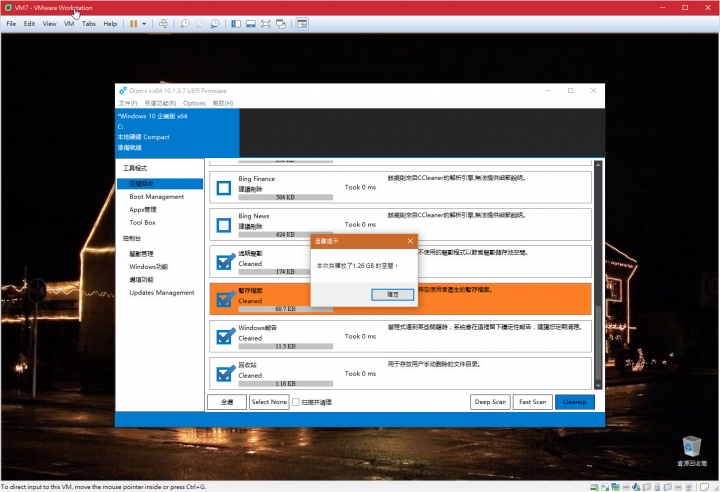Select Appx management in sidebar
The width and height of the screenshot is (720, 492).
tap(143, 209)
